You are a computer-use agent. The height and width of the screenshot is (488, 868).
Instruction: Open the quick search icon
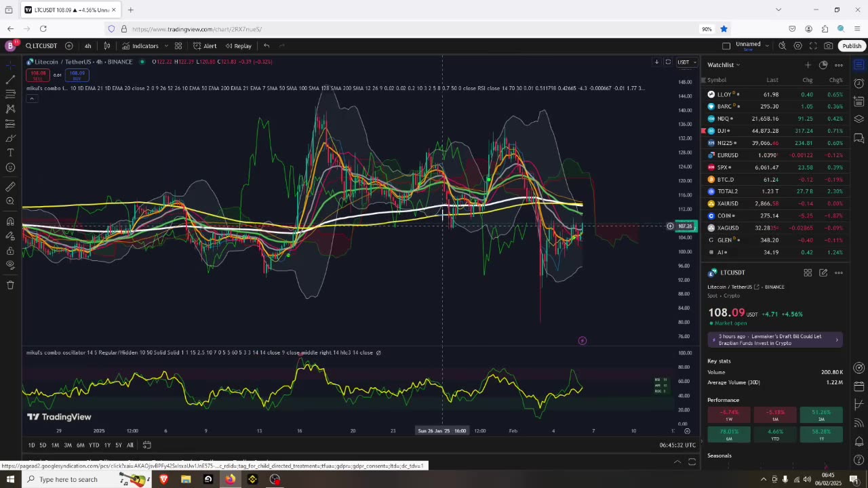[x=782, y=45]
